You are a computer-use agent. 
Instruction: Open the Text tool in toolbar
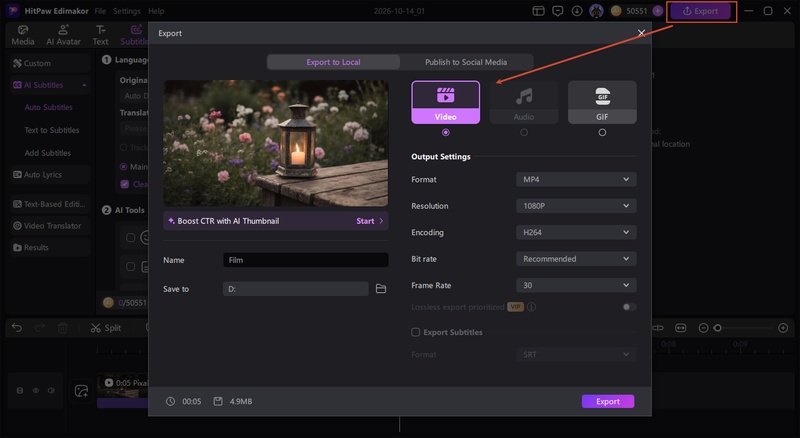[101, 35]
